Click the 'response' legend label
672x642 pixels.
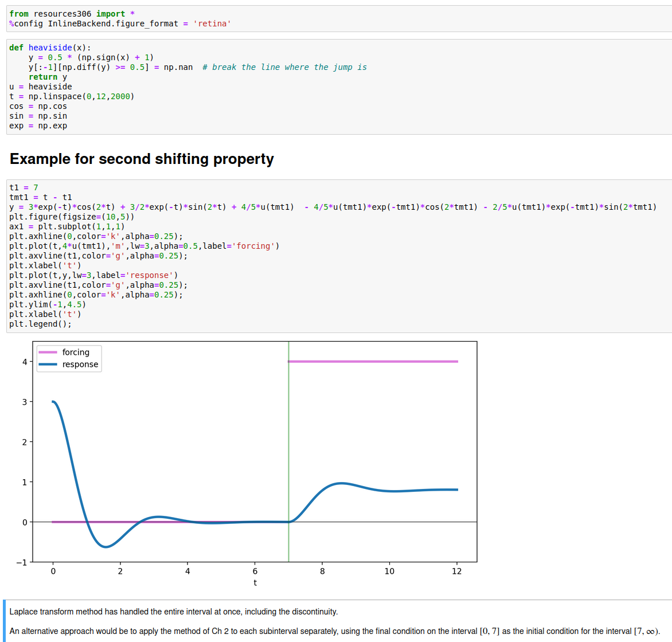pyautogui.click(x=80, y=365)
